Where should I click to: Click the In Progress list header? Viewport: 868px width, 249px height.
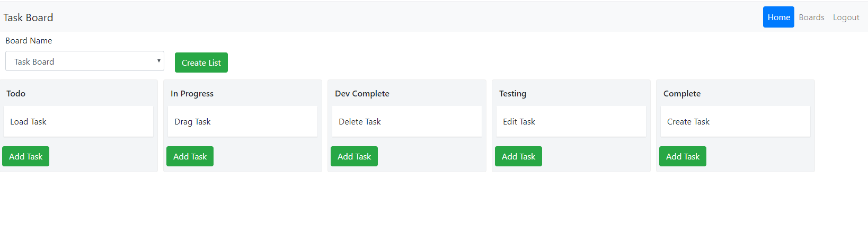coord(192,93)
